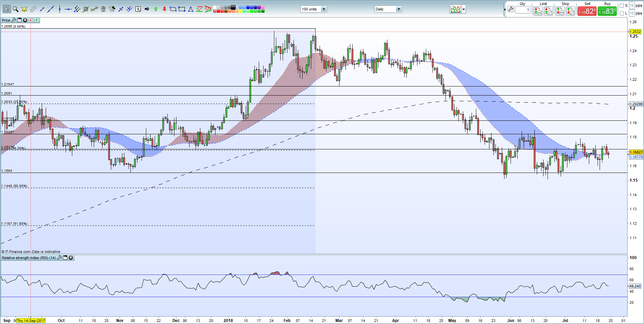Click second Stop order icon
The width and height of the screenshot is (644, 324).
(570, 11)
